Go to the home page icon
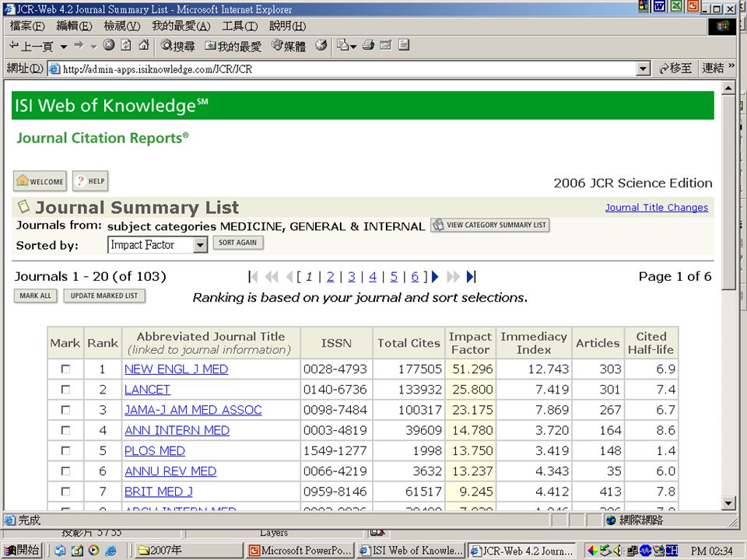747x560 pixels. point(143,45)
